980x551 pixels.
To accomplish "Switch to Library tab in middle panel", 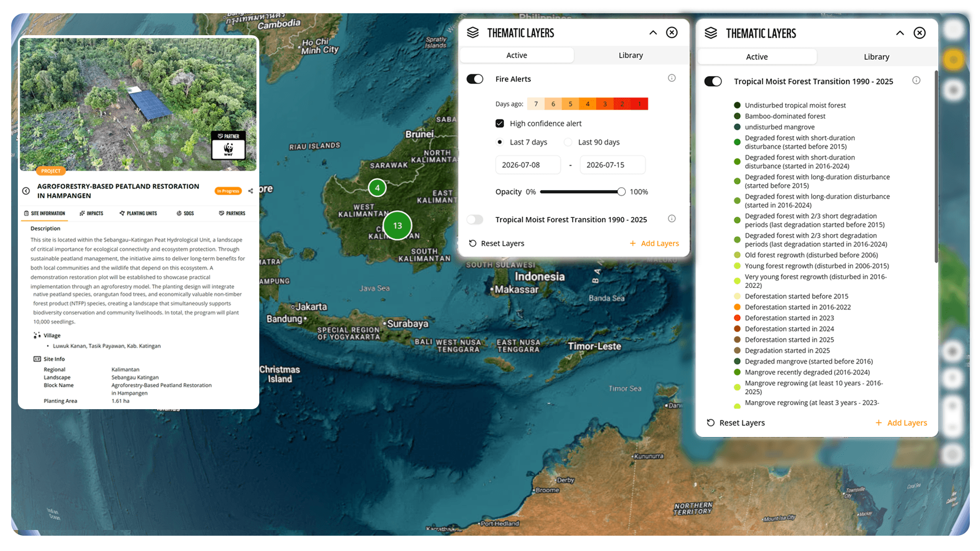I will tap(631, 55).
